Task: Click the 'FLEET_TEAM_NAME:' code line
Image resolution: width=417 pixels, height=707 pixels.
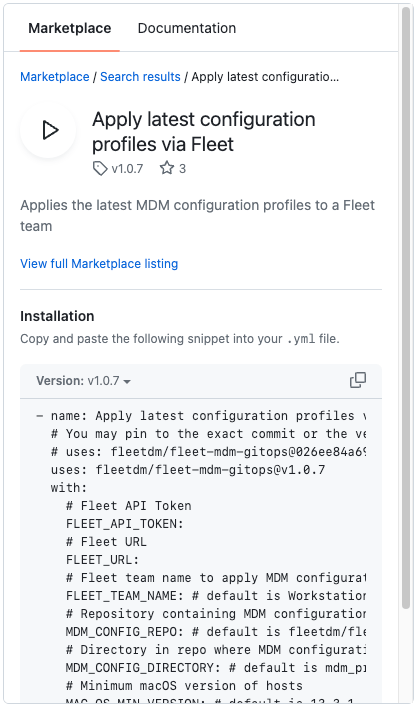Action: click(215, 596)
